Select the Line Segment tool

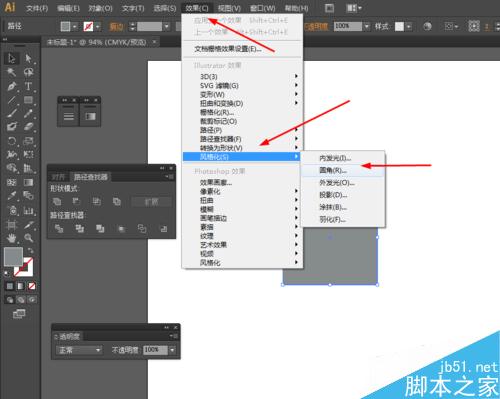(x=12, y=100)
